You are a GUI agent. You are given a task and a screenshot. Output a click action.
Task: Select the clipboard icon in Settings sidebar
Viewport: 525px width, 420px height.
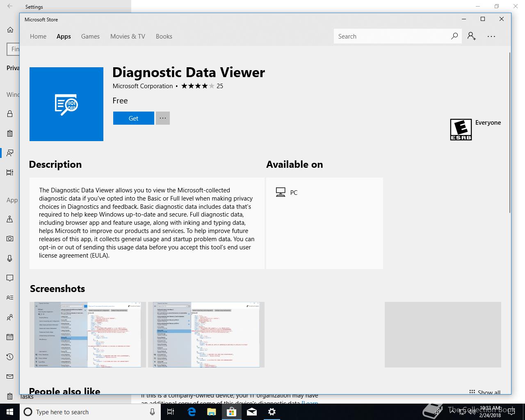point(10,133)
